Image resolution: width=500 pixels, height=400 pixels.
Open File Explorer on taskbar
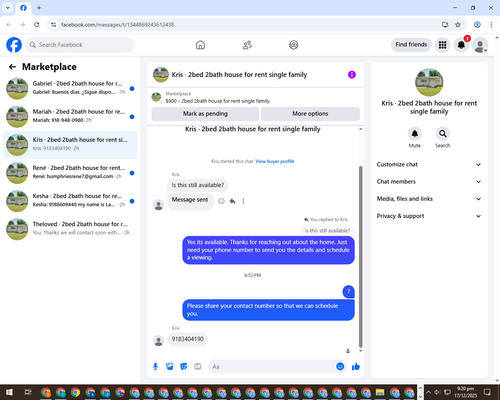click(380, 392)
